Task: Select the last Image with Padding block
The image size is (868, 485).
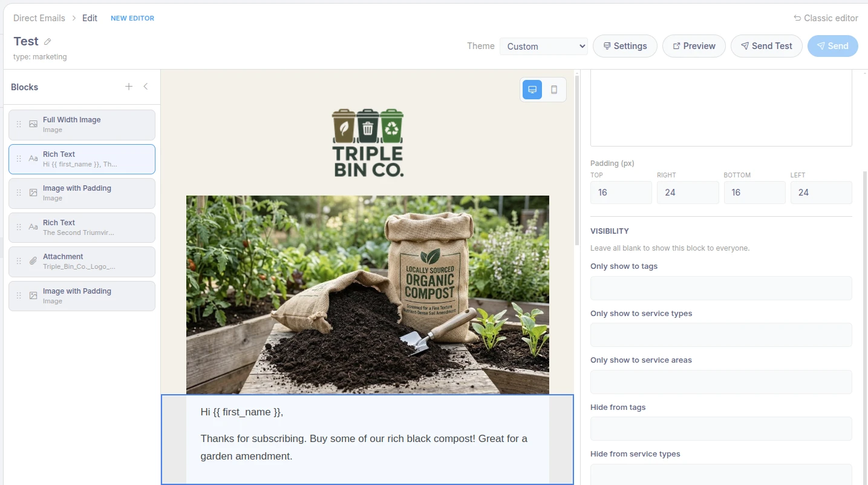Action: tap(82, 296)
